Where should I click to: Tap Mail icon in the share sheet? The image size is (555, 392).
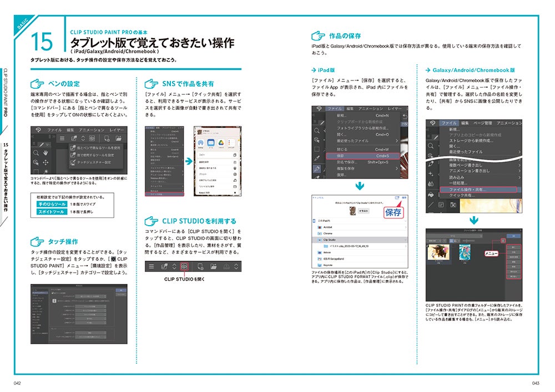click(211, 143)
